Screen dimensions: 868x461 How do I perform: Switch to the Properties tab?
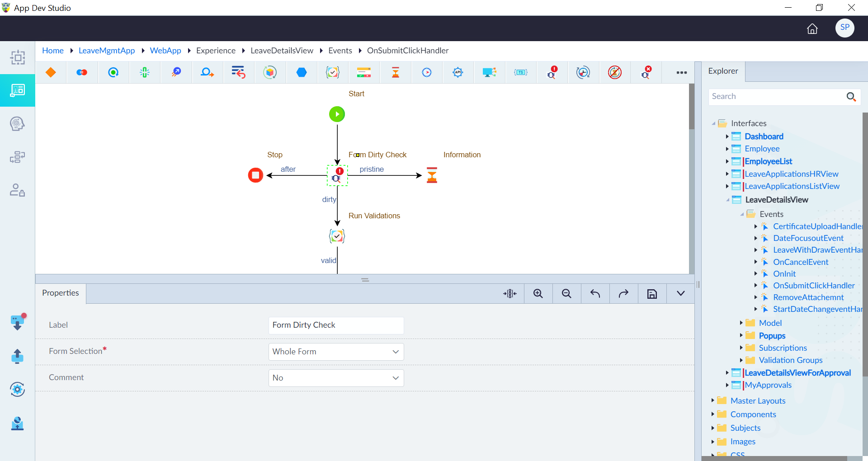tap(61, 293)
